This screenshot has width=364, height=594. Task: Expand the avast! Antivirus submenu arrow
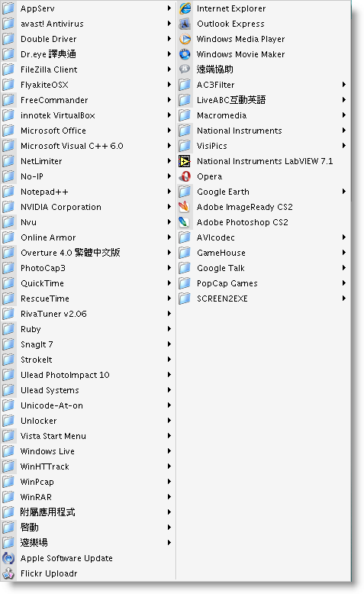169,24
